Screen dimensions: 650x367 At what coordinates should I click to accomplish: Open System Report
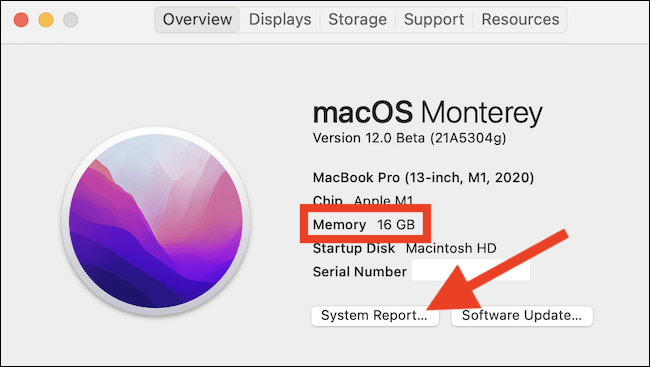pyautogui.click(x=375, y=316)
